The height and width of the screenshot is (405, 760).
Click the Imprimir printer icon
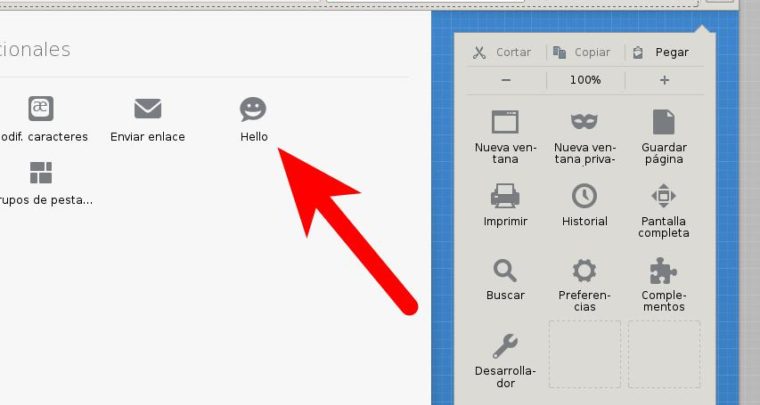pos(505,196)
